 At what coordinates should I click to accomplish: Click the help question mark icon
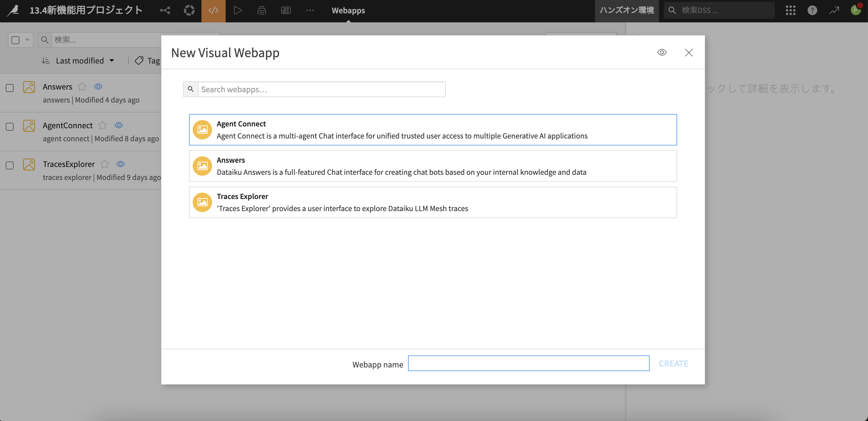point(812,11)
